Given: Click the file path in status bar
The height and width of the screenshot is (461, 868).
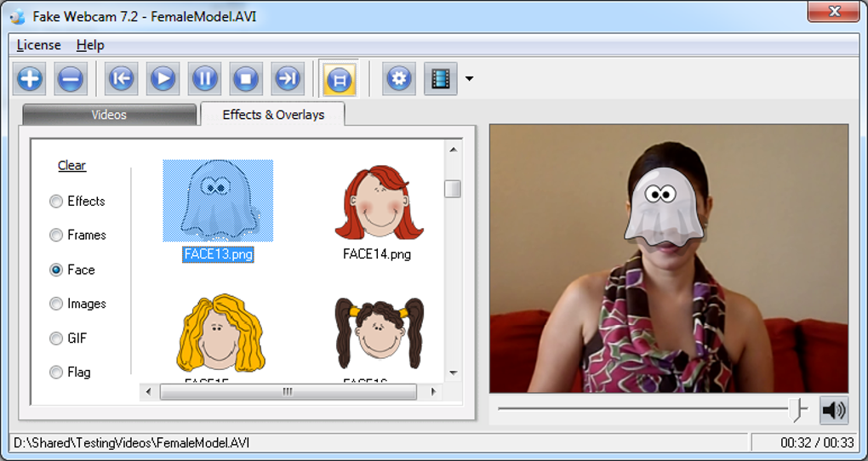Looking at the screenshot, I should click(132, 443).
